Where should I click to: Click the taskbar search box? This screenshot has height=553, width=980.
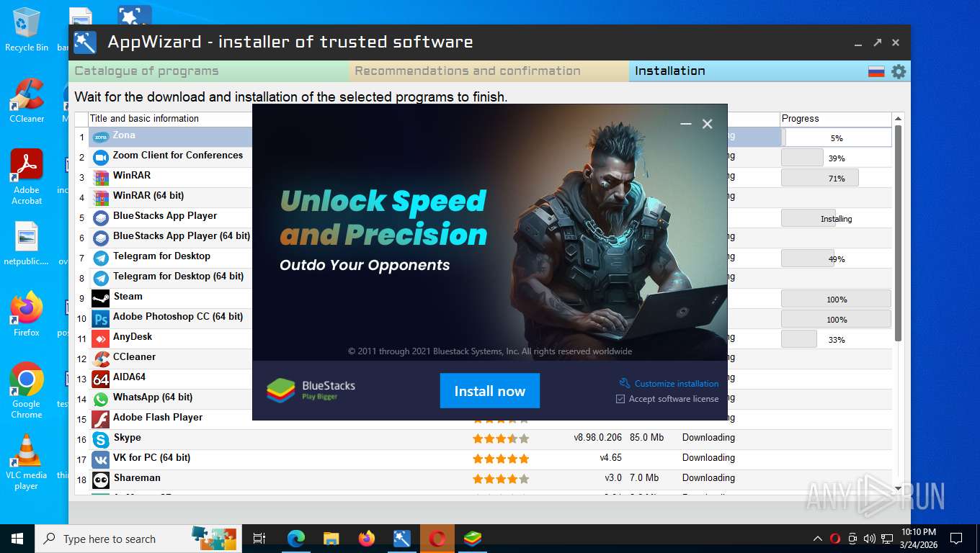(138, 539)
